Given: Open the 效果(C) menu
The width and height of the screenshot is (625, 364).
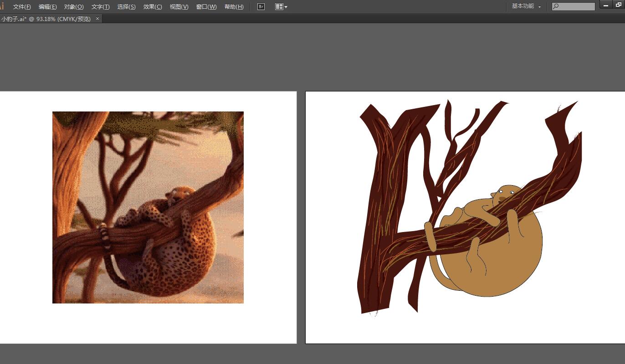Looking at the screenshot, I should tap(153, 7).
